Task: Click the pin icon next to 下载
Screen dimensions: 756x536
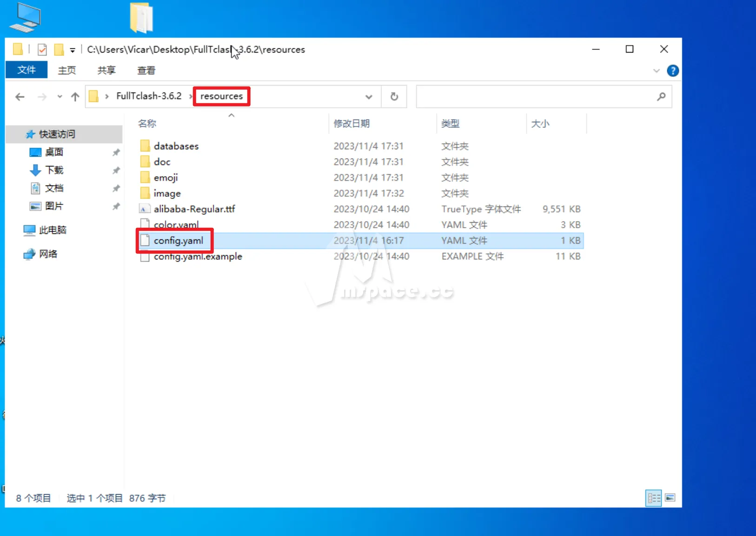Action: pos(116,170)
